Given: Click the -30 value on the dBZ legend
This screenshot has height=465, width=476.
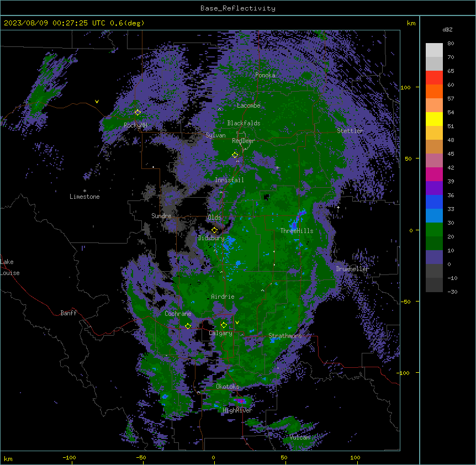Looking at the screenshot, I should tap(452, 292).
